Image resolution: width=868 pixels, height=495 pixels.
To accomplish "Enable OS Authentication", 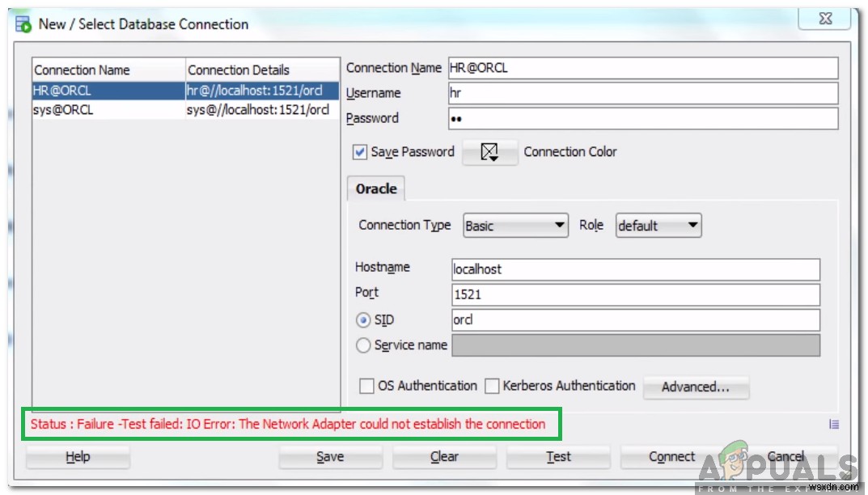I will 366,386.
